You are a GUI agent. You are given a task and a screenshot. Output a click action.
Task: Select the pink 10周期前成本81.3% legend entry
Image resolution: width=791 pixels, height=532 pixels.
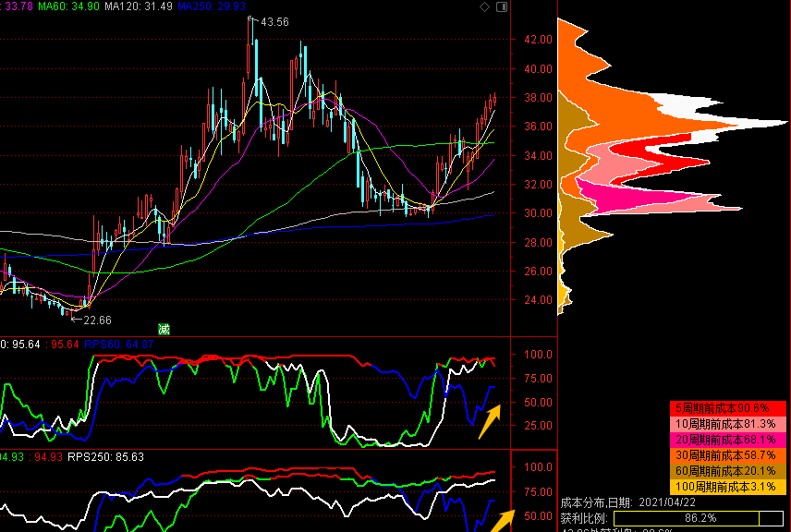[727, 424]
